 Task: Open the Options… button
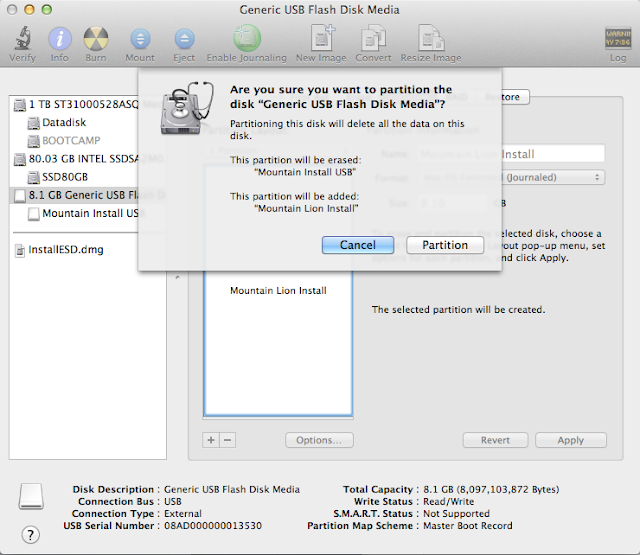pyautogui.click(x=319, y=440)
